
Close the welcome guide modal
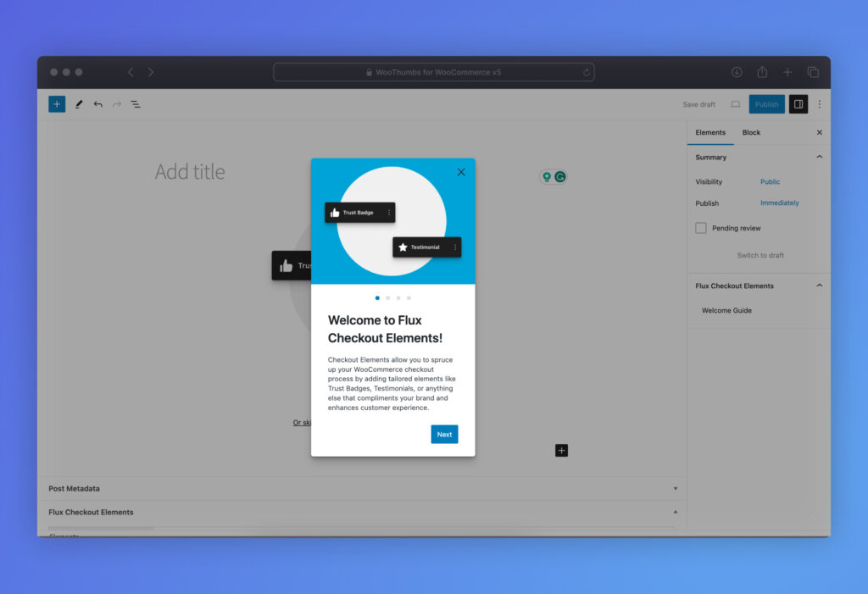pyautogui.click(x=461, y=172)
